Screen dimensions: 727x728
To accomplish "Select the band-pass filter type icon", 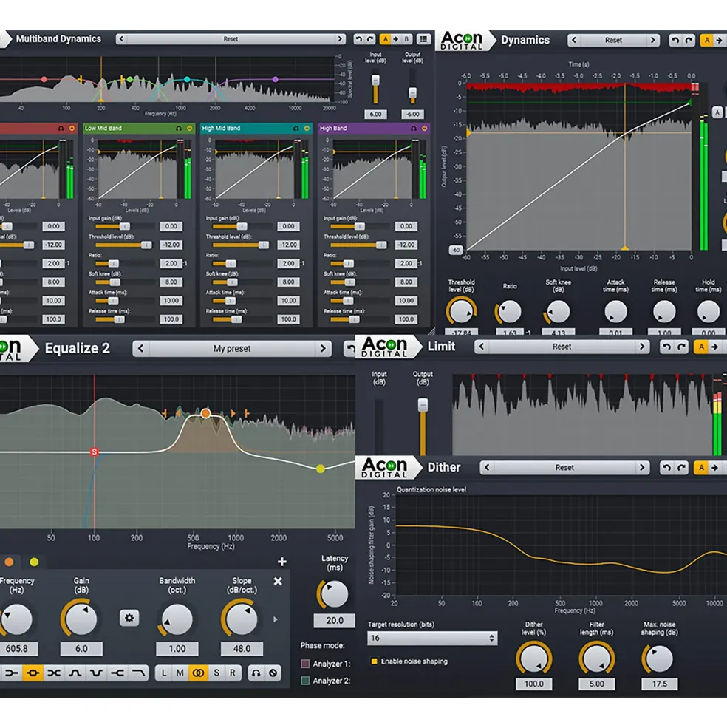I will [x=75, y=673].
